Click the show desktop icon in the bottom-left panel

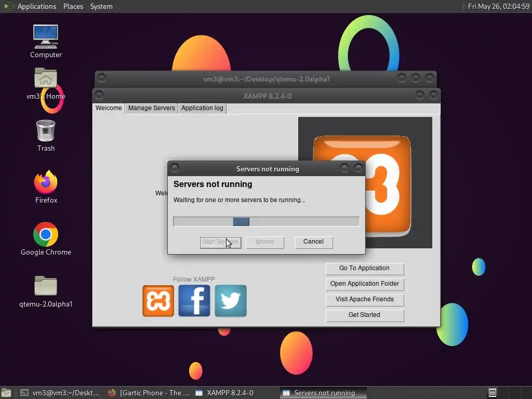tap(6, 393)
